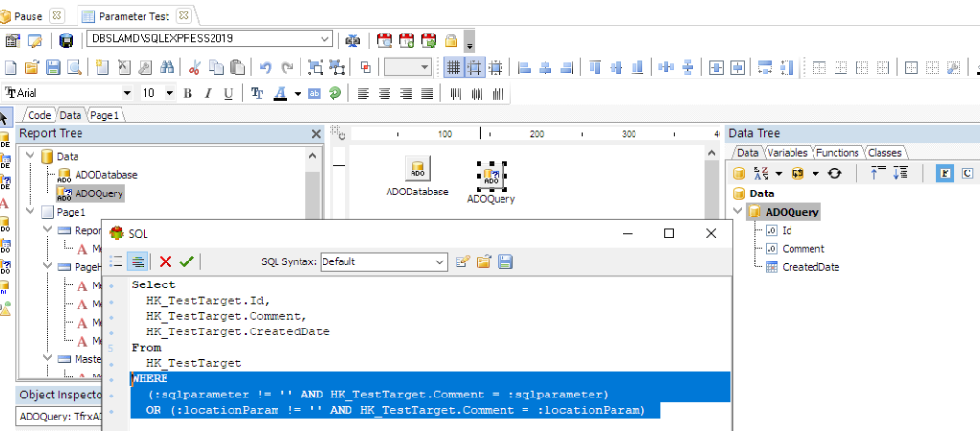The height and width of the screenshot is (431, 980).
Task: Collapse ADOQuery node in Data Tree
Action: click(x=738, y=212)
